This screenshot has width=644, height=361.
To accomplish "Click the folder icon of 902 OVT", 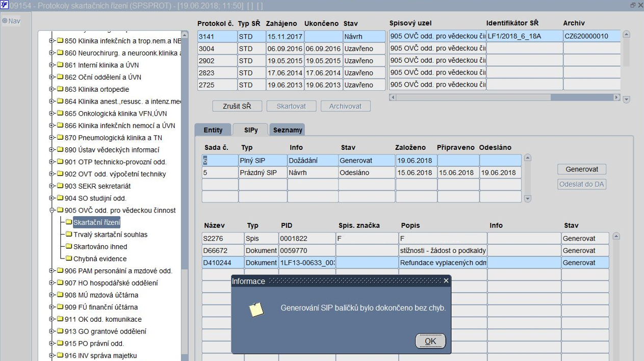I will (60, 174).
